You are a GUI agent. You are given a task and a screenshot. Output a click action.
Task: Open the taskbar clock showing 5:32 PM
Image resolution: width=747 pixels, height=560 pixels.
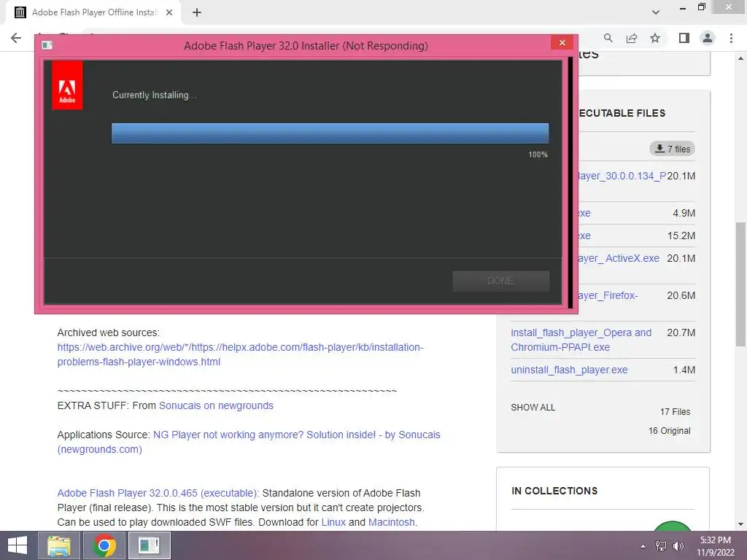click(x=716, y=546)
